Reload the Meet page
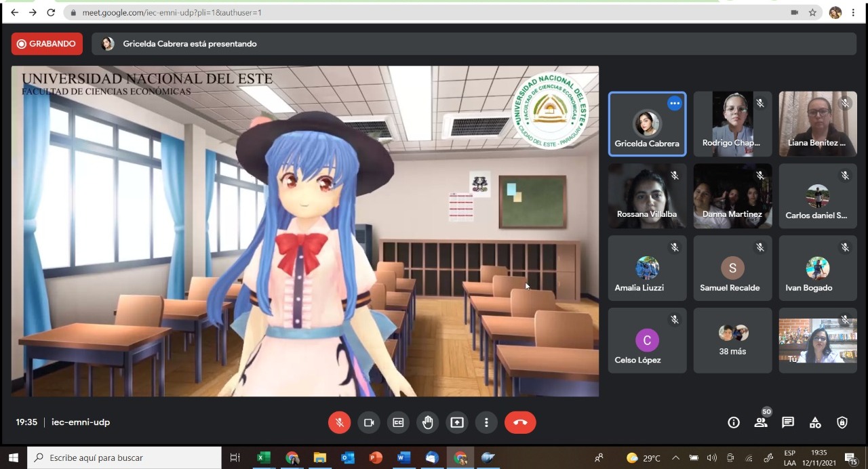Image resolution: width=868 pixels, height=469 pixels. [x=51, y=12]
